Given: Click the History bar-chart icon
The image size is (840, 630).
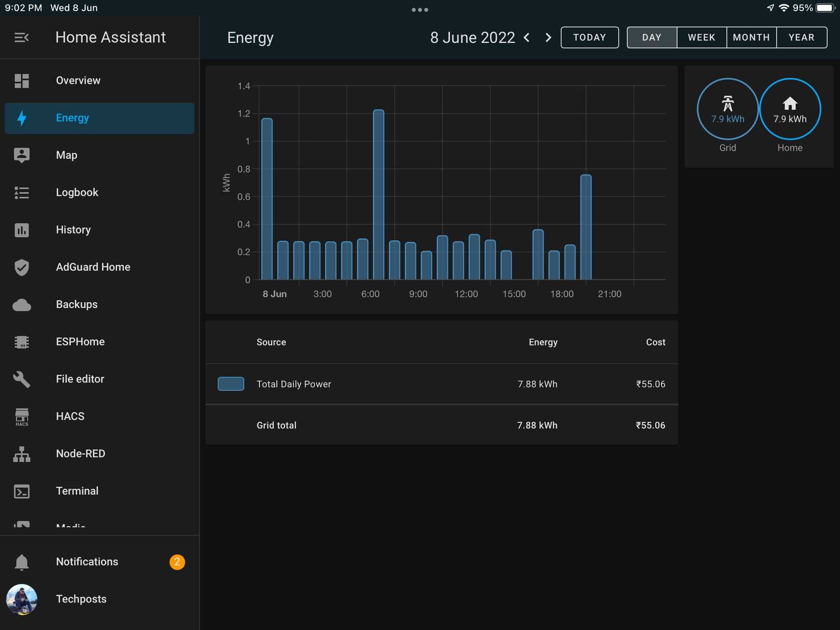Looking at the screenshot, I should click(21, 230).
